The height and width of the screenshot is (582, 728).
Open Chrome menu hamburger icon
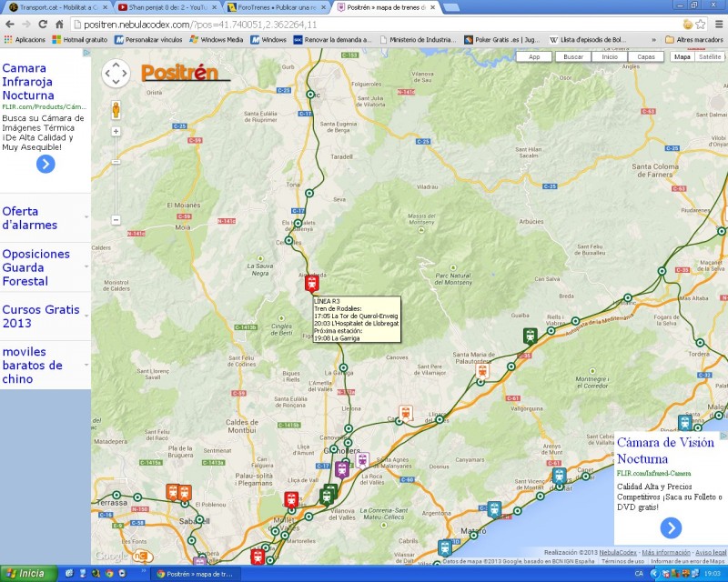tap(719, 25)
